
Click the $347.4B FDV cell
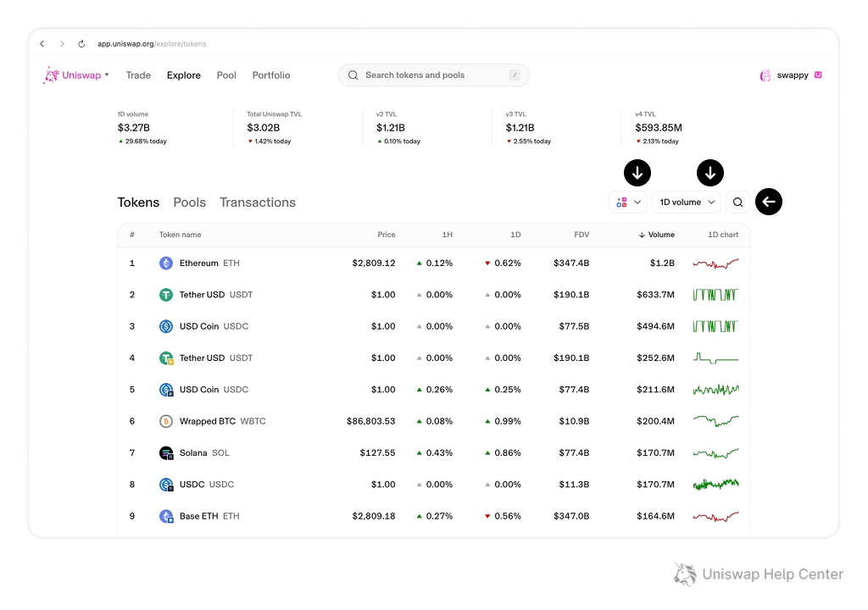(x=571, y=263)
